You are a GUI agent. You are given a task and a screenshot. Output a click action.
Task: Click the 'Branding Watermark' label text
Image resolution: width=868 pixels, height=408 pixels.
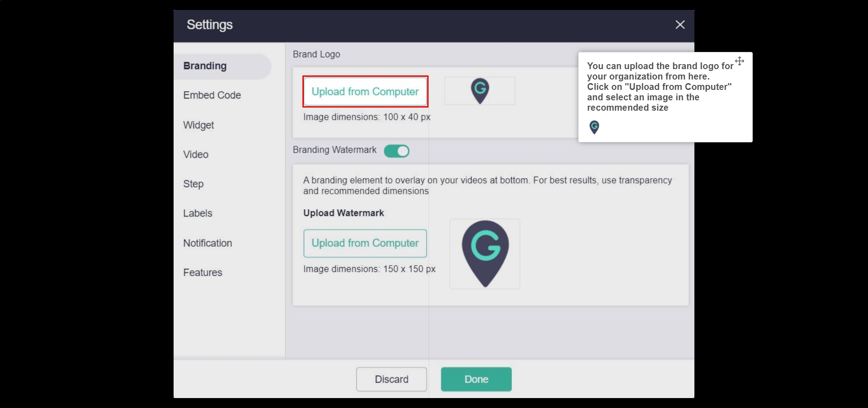tap(335, 150)
